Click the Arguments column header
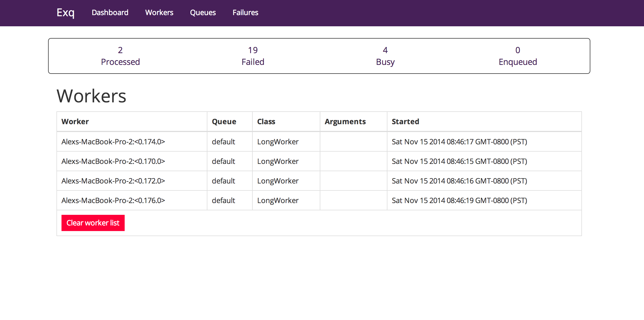This screenshot has height=320, width=644. [x=345, y=122]
